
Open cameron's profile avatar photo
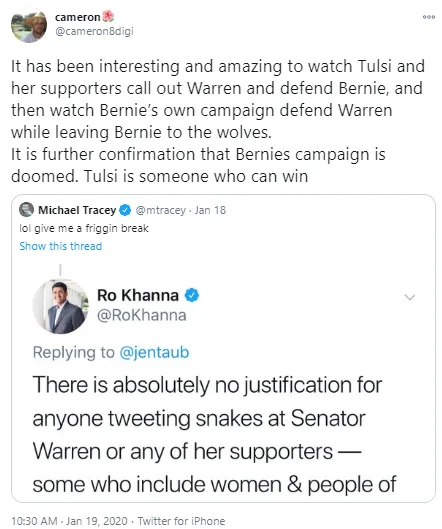[28, 26]
